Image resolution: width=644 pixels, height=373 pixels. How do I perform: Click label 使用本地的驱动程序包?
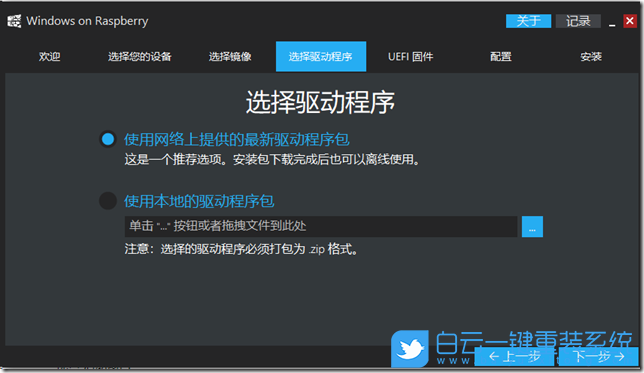[x=199, y=201]
